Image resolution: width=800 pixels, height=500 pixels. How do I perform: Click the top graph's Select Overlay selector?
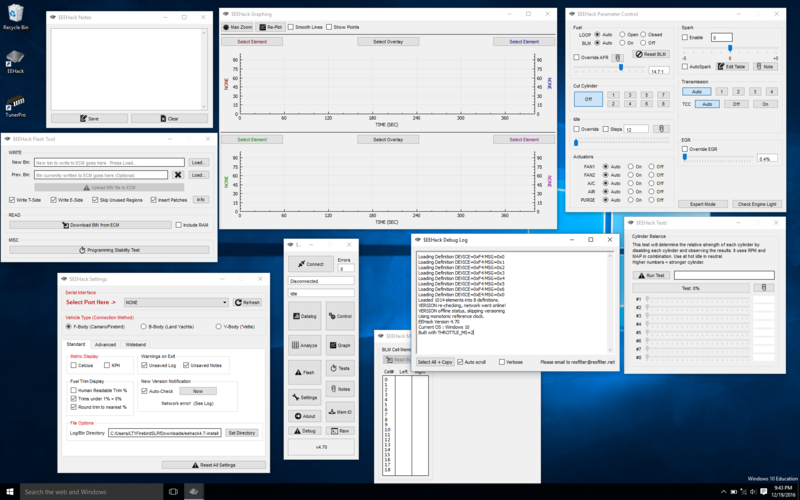coord(387,42)
